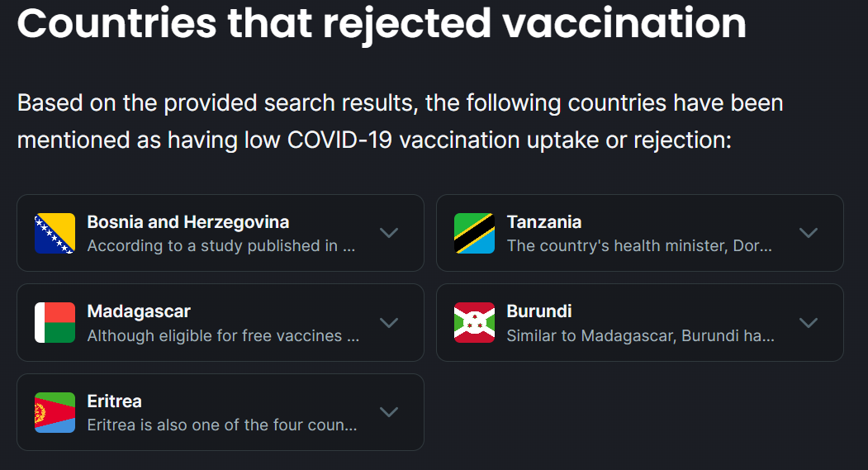Image resolution: width=868 pixels, height=470 pixels.
Task: Expand the Bosnia and Herzegovina card chevron
Action: click(389, 233)
